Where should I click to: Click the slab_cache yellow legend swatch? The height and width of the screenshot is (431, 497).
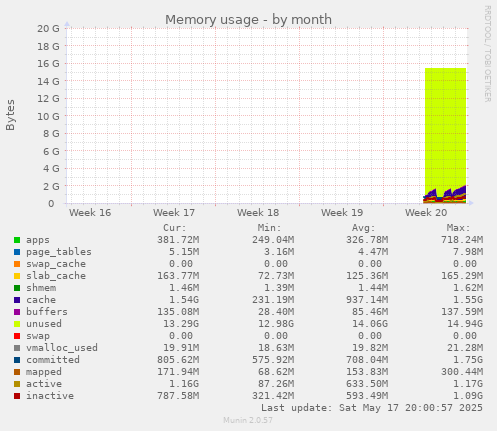(17, 276)
